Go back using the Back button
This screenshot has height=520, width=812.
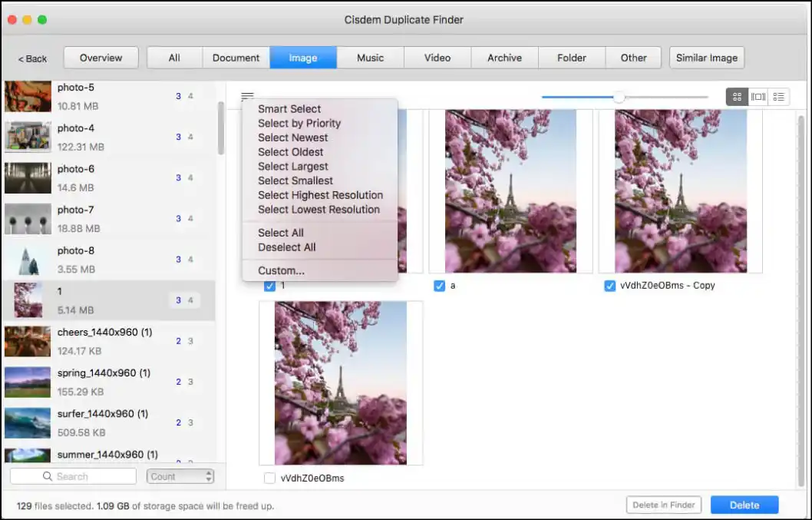31,58
